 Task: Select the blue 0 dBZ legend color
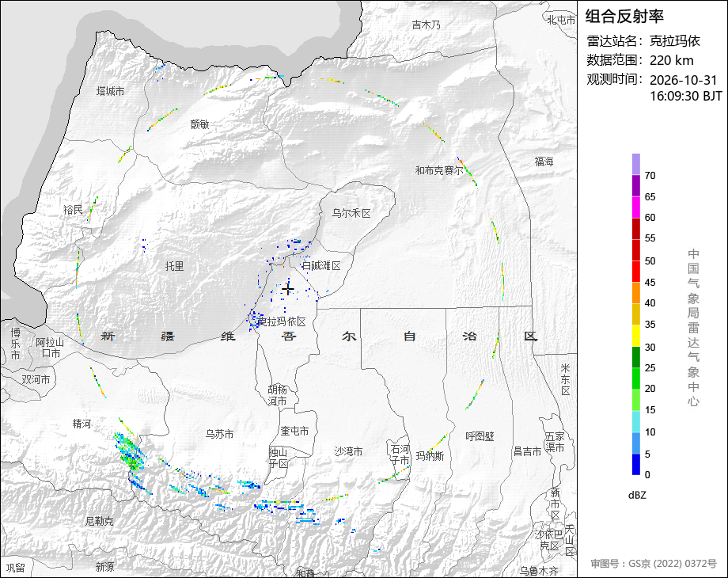635,464
